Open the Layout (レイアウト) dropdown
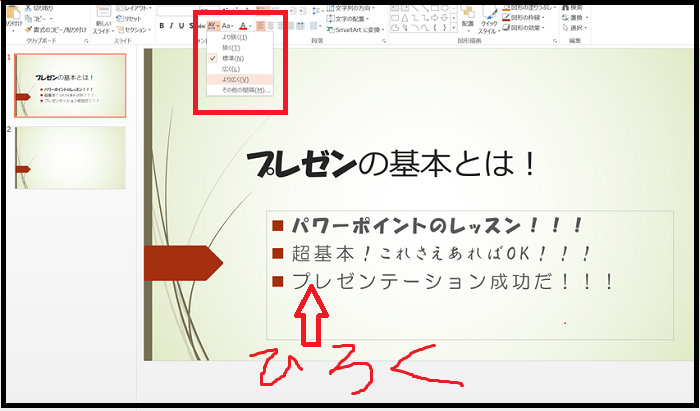 coord(134,8)
